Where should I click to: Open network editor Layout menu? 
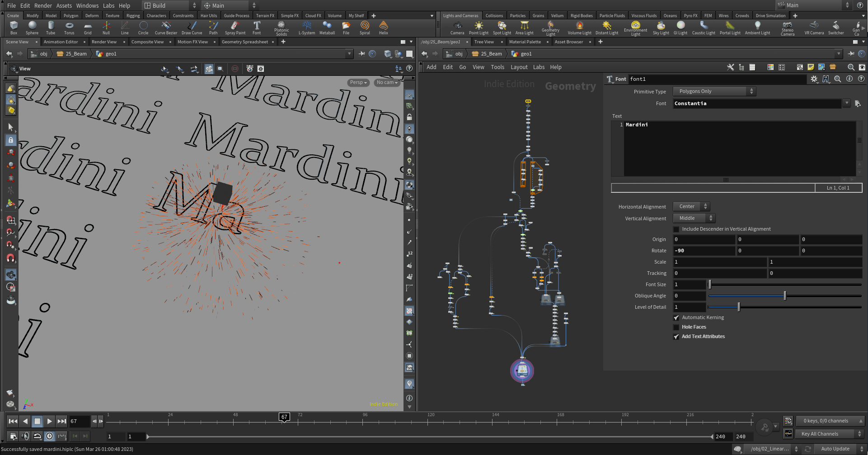point(519,67)
